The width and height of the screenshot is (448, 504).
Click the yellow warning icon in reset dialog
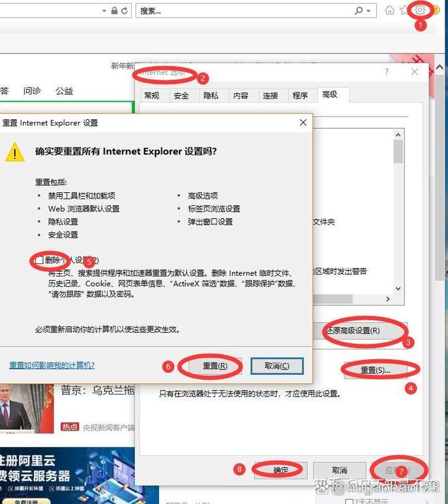[15, 153]
